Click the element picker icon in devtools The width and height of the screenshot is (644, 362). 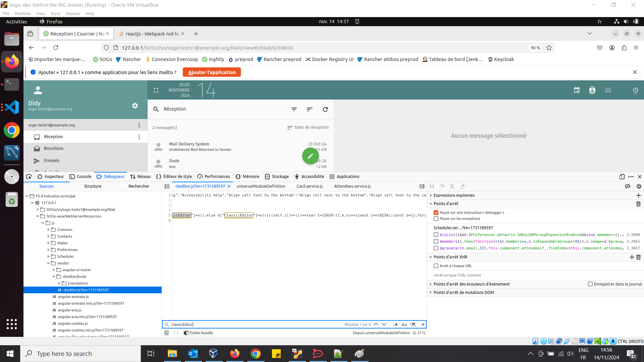coord(29,177)
